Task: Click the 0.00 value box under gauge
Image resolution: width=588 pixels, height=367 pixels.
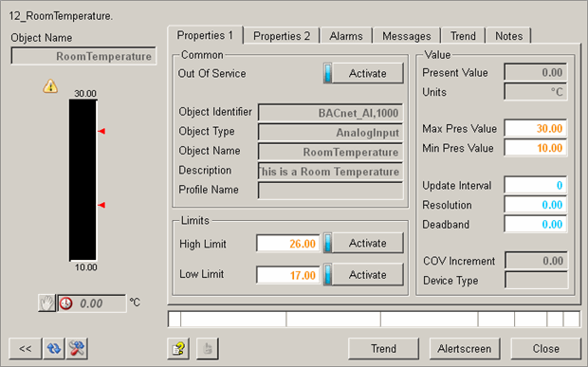Action: [92, 303]
